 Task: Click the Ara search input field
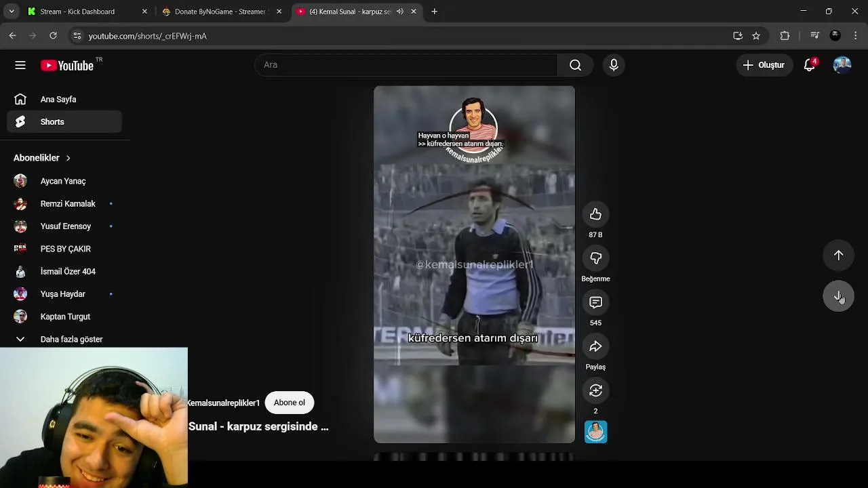tap(406, 65)
